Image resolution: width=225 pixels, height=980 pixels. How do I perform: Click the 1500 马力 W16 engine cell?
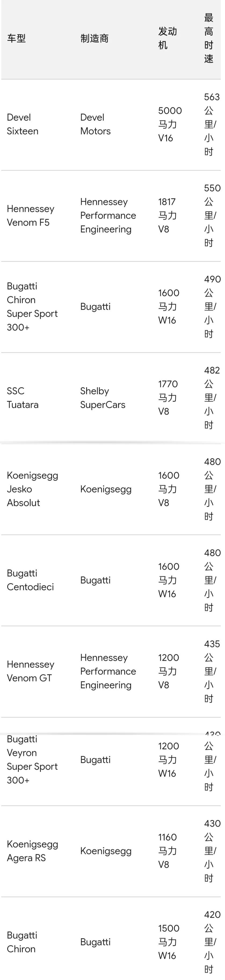point(168,942)
